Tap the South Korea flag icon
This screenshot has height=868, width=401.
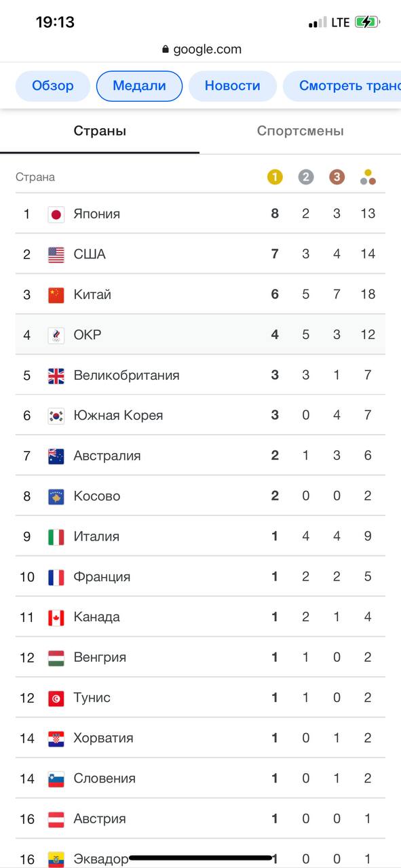click(56, 416)
